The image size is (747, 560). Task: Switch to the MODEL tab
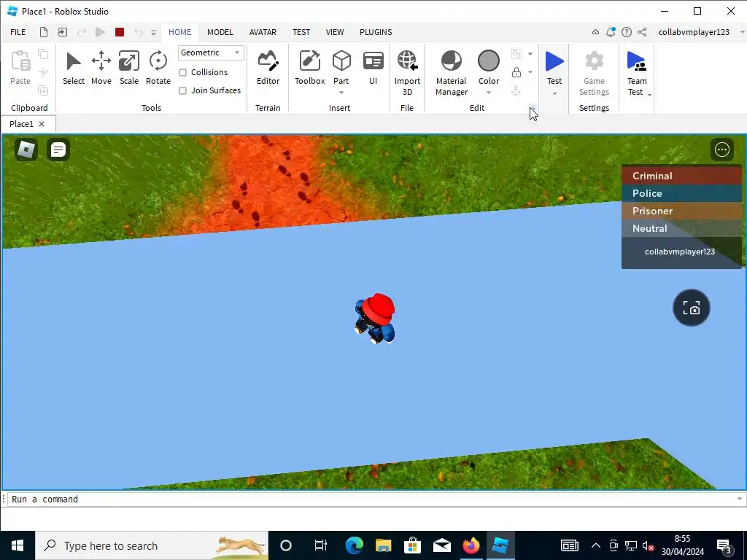220,32
